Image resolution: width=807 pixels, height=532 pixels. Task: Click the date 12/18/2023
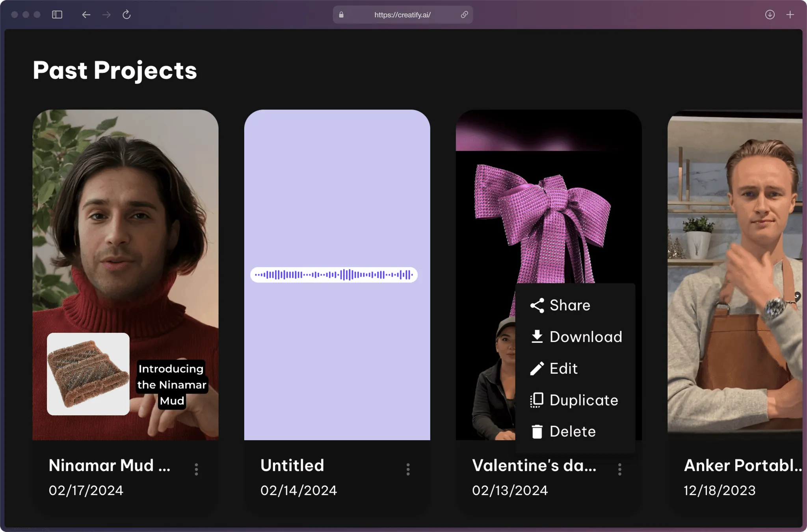click(720, 490)
